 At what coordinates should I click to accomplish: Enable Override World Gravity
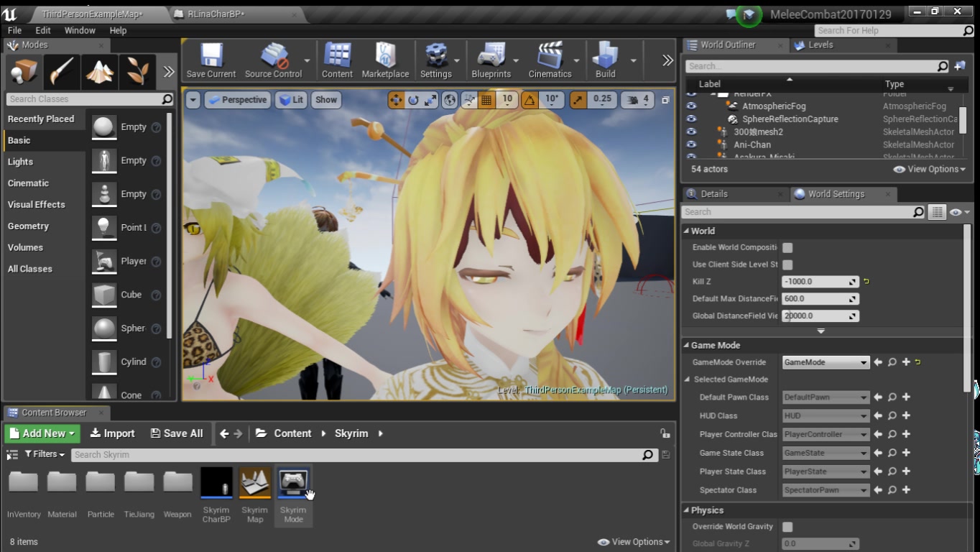[x=787, y=526]
